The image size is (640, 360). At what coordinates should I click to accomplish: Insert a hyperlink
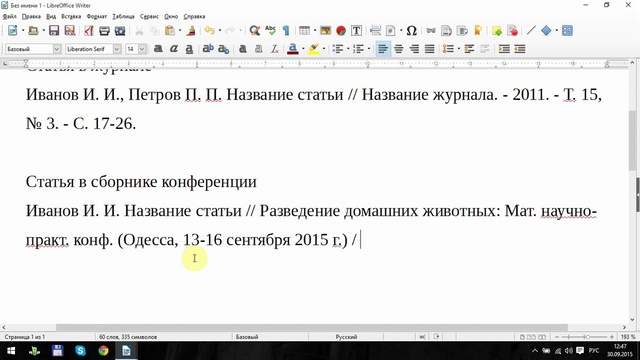click(x=431, y=31)
